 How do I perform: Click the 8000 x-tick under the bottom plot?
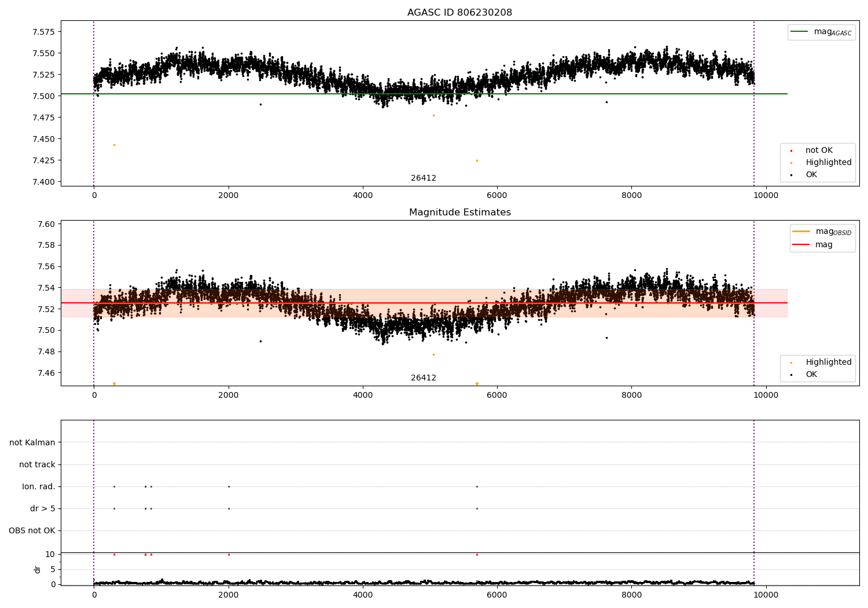pos(631,595)
